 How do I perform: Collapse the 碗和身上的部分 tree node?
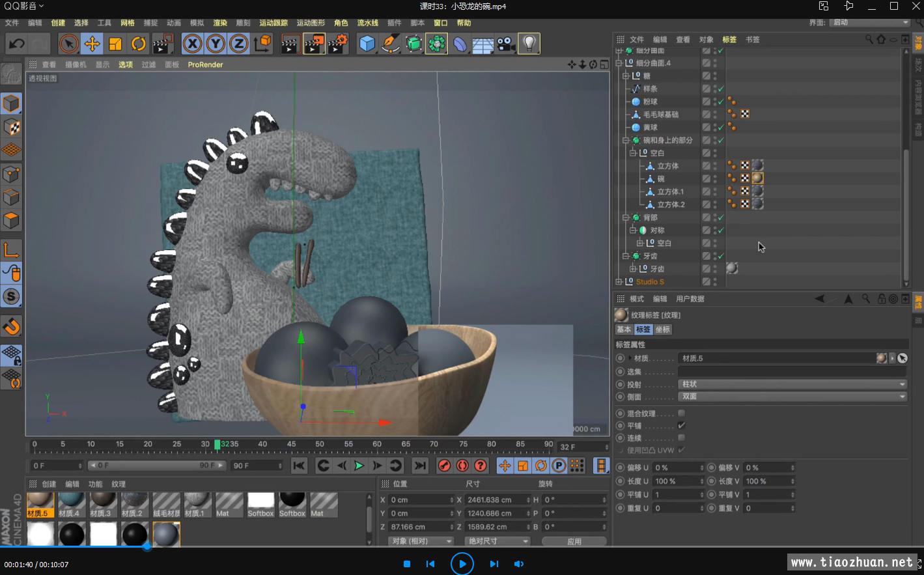point(626,140)
